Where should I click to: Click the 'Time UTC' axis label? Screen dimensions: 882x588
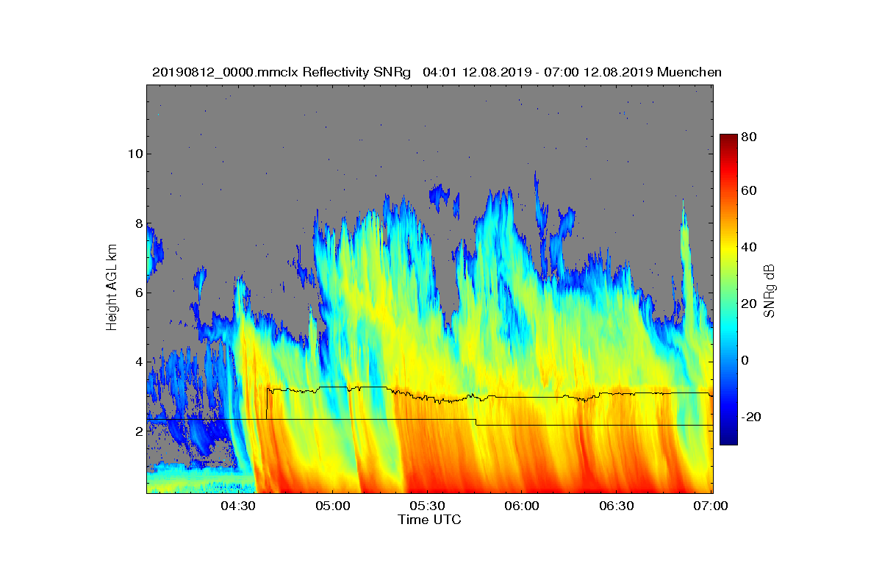click(429, 520)
